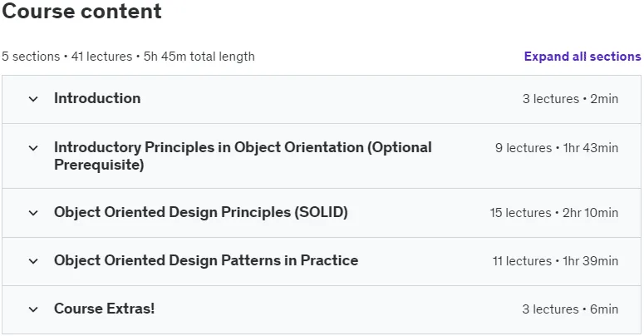Select Object Oriented Design Principles (SOLID) heading

(x=201, y=212)
